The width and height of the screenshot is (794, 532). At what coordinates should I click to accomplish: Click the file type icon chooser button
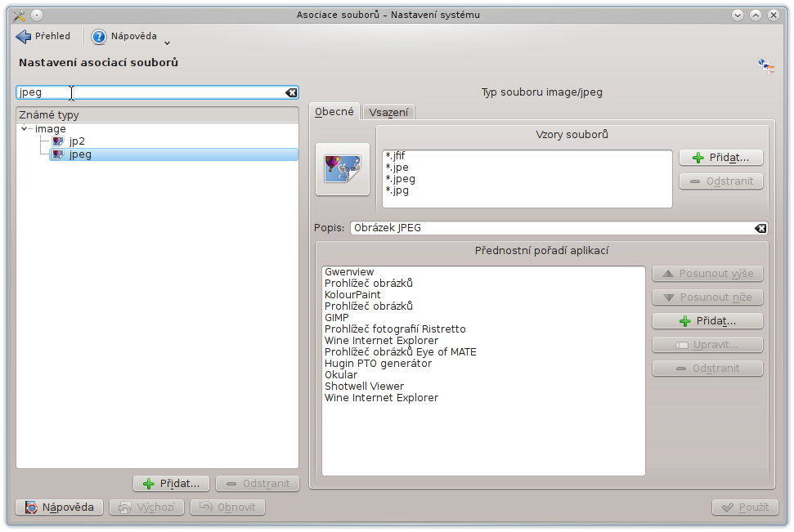pyautogui.click(x=343, y=169)
